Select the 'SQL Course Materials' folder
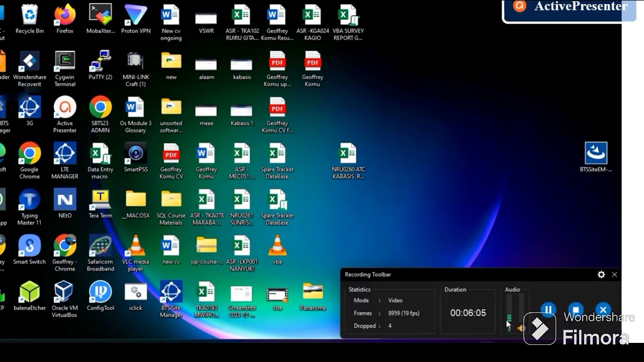The image size is (644, 362). pyautogui.click(x=171, y=208)
